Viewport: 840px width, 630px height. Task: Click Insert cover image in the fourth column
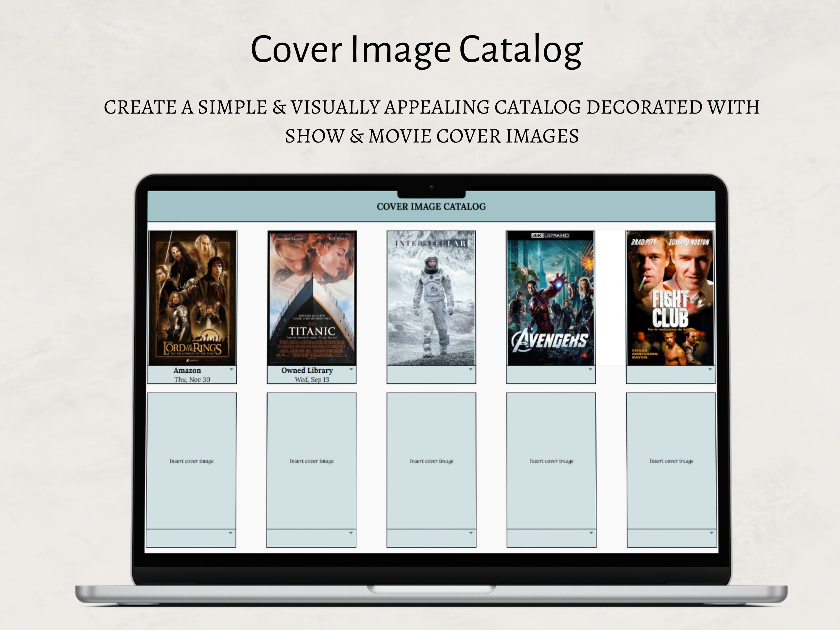[551, 461]
